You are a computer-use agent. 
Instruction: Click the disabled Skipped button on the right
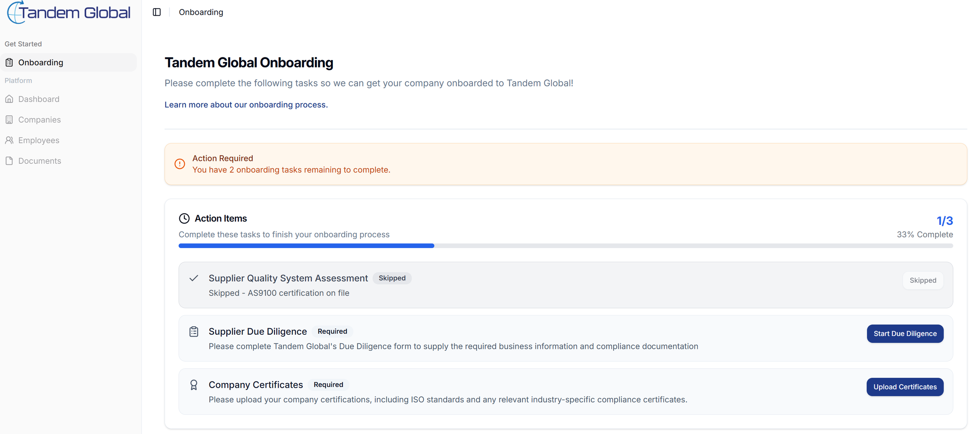[922, 280]
